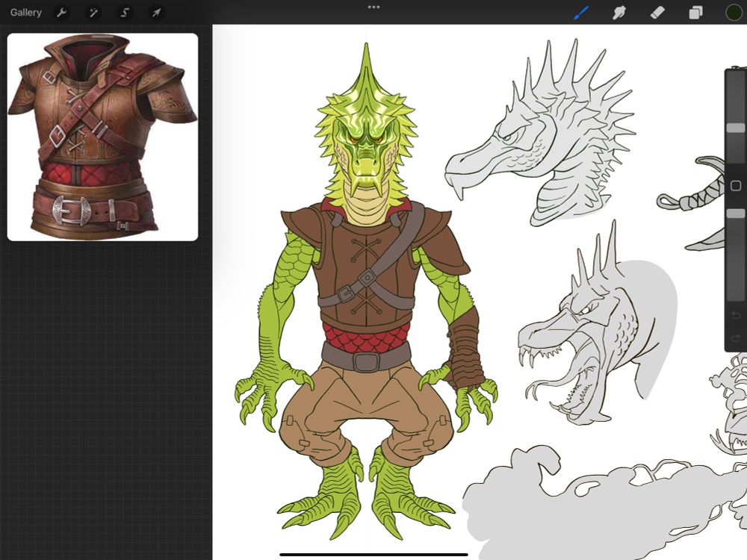Select the Eraser tool
747x560 pixels.
657,13
